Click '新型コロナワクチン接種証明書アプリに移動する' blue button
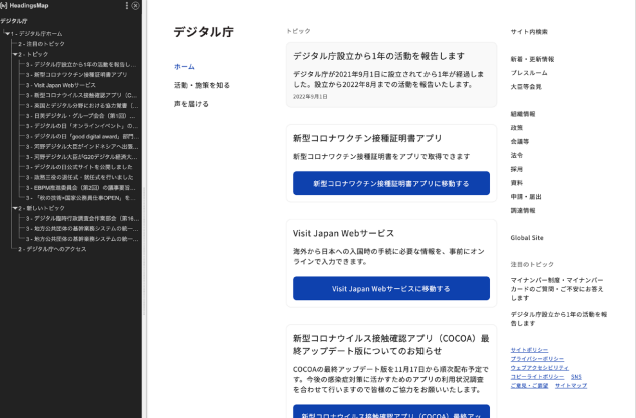The image size is (636, 418). 391,183
